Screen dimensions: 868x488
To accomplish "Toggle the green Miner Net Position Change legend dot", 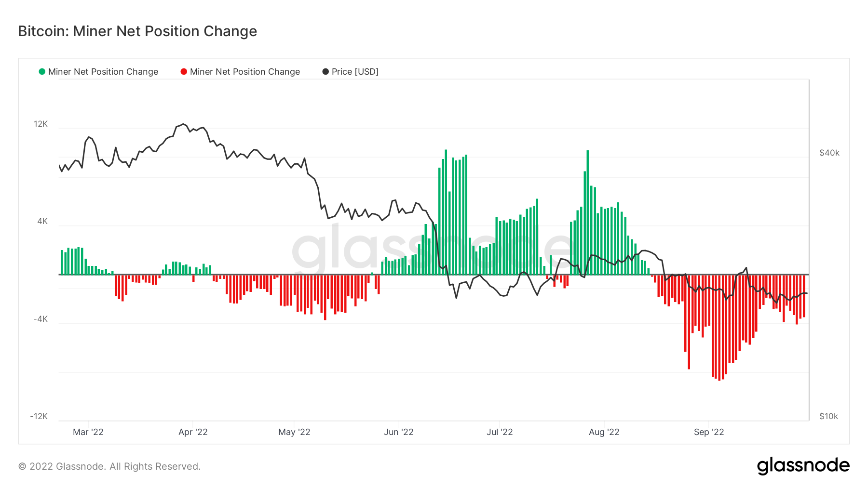I will (42, 72).
